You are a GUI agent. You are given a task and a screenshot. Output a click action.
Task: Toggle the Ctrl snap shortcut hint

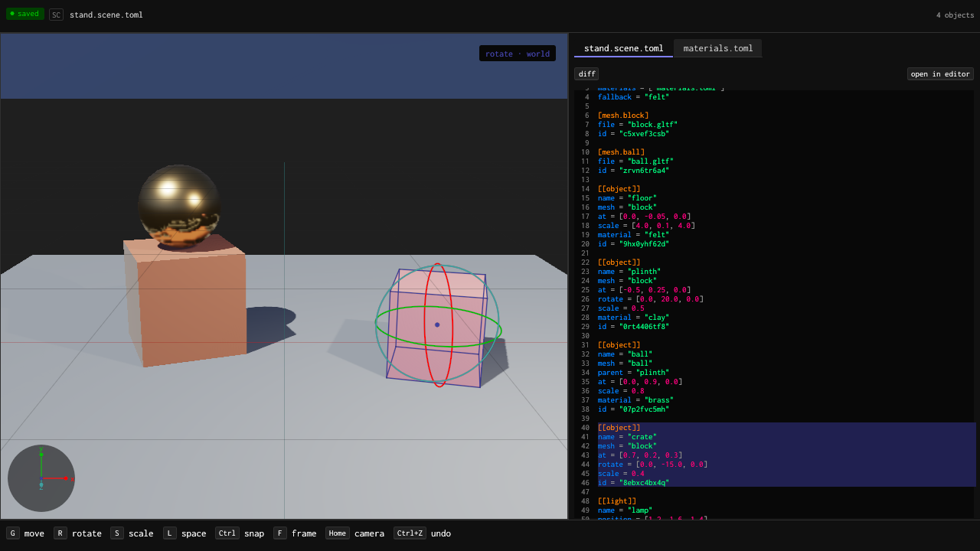coord(240,533)
